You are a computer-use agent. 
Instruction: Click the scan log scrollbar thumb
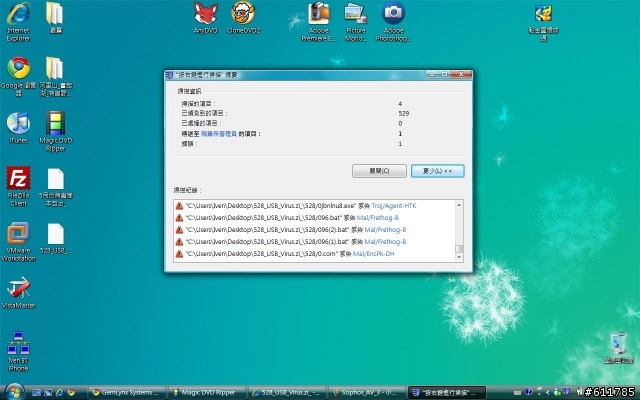[459, 249]
